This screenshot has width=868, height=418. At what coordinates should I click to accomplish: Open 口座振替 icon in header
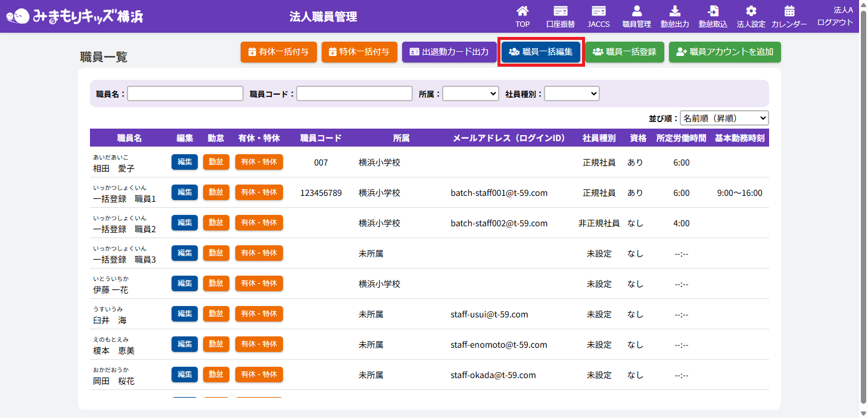click(x=560, y=11)
